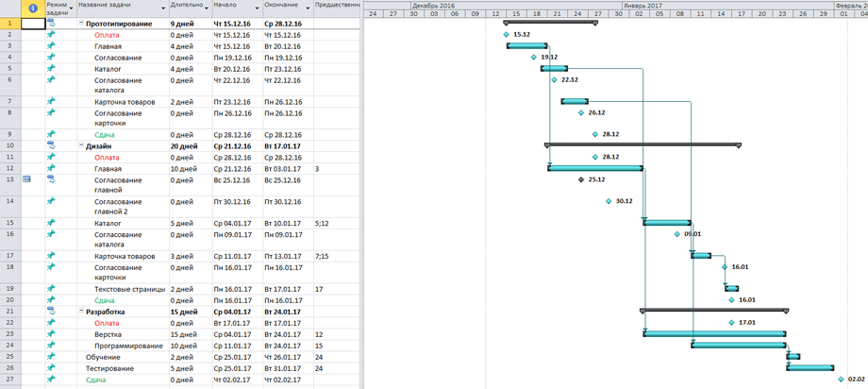Click the 02.02 milestone diamond on chart

tap(841, 379)
